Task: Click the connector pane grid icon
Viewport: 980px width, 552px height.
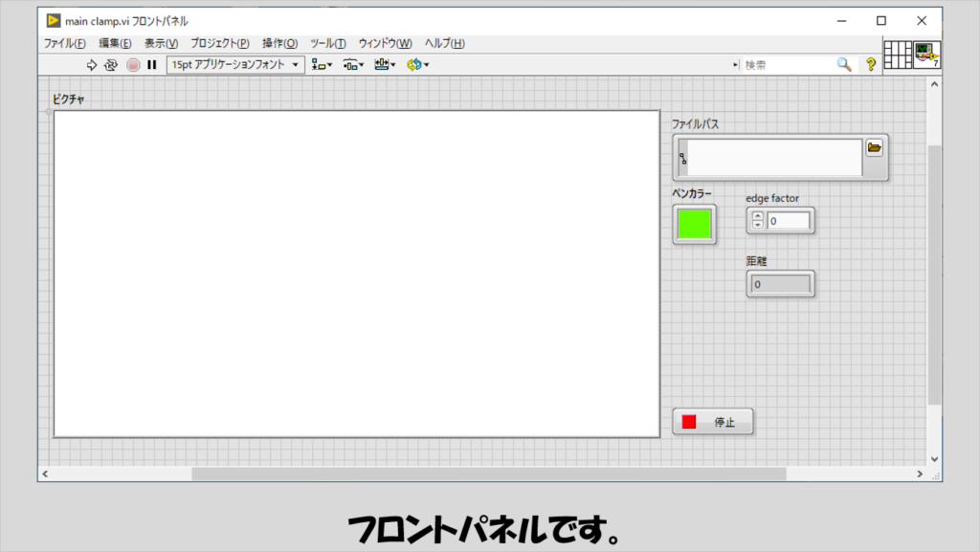Action: click(897, 55)
